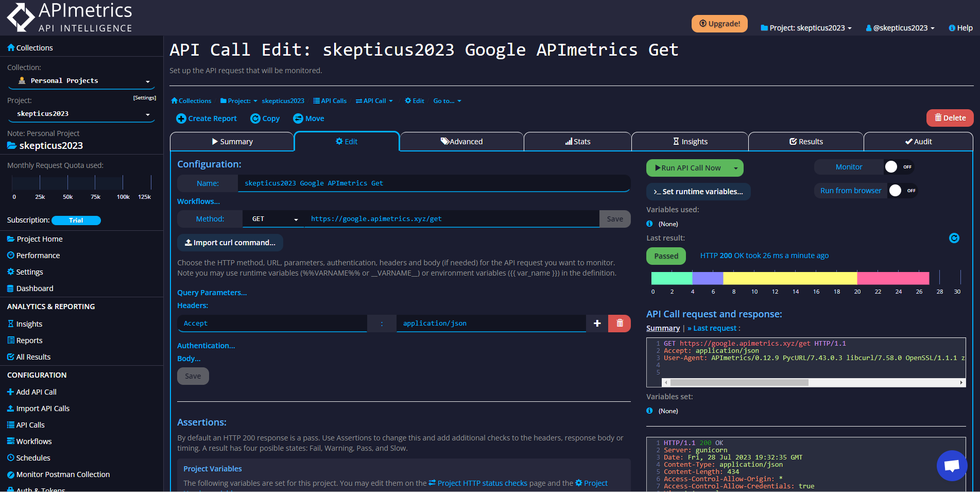Expand the Project: breadcrumb dropdown
Image resolution: width=980 pixels, height=492 pixels.
239,101
